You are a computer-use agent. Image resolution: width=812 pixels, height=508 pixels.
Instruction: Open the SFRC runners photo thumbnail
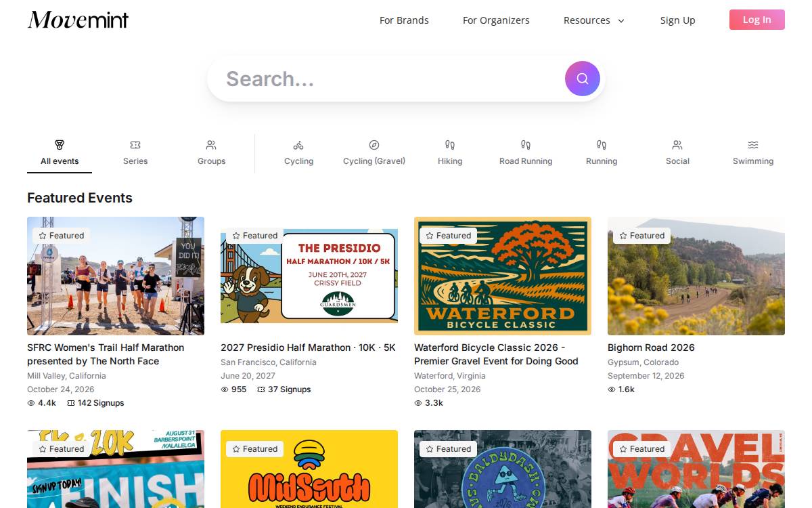[116, 276]
